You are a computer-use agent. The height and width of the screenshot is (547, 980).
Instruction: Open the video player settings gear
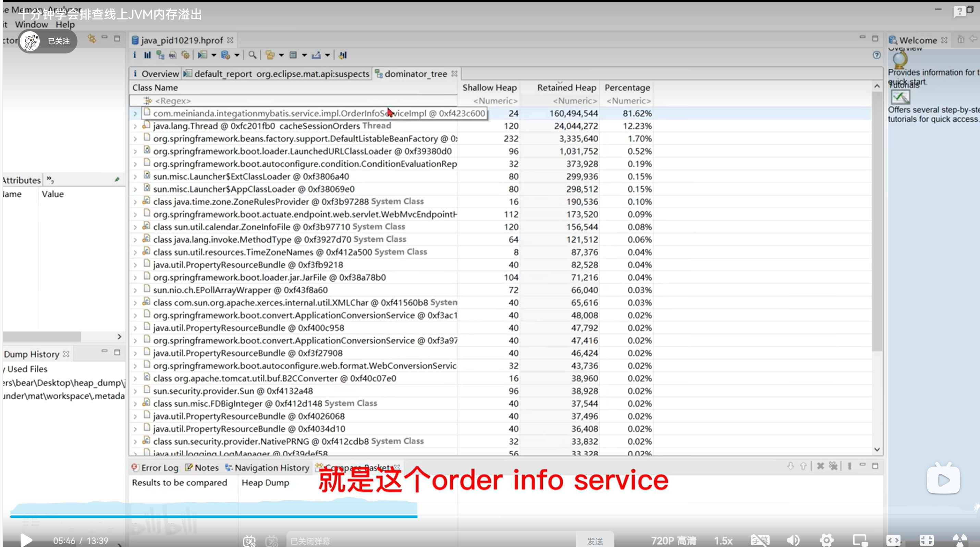(x=826, y=540)
